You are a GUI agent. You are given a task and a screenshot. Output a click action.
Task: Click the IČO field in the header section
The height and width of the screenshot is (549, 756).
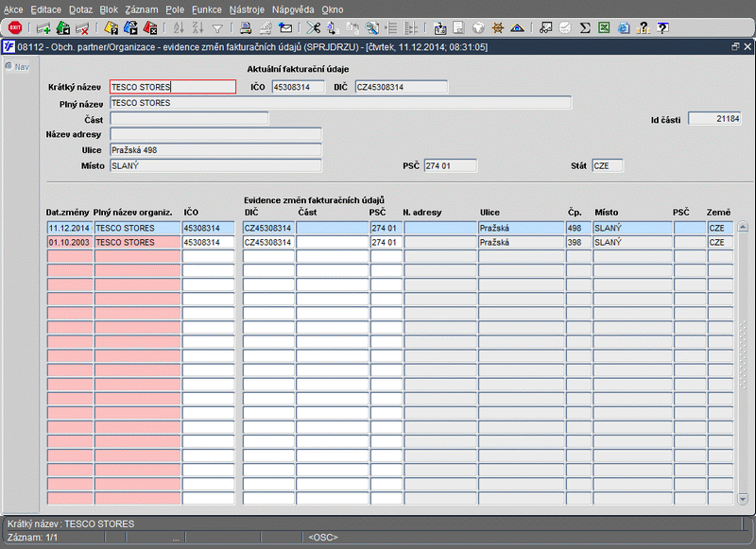tap(298, 87)
